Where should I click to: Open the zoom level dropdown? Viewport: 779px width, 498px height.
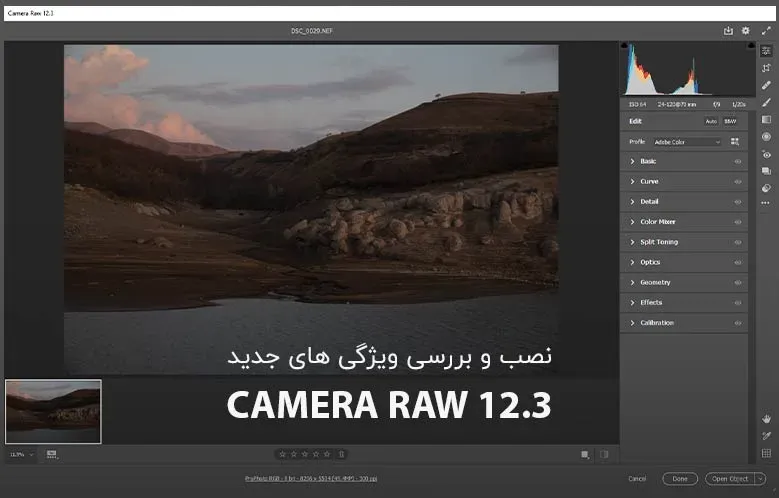21,454
